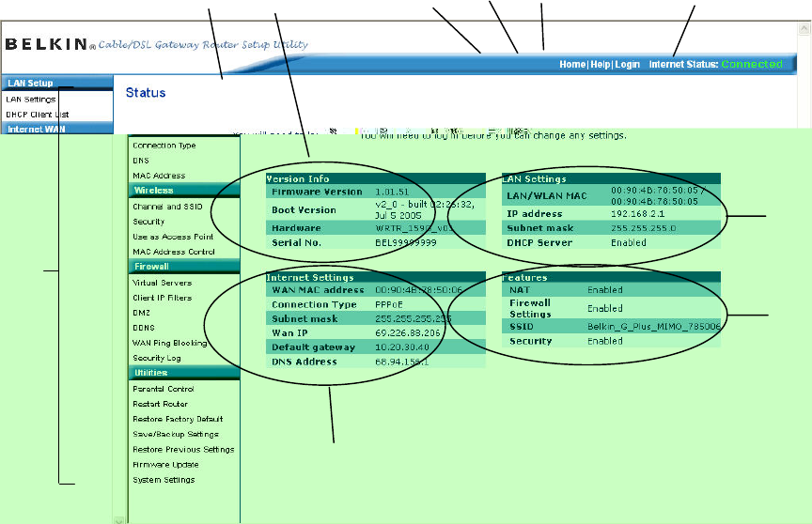The height and width of the screenshot is (524, 812).
Task: Open Connection Type settings
Action: pyautogui.click(x=164, y=146)
